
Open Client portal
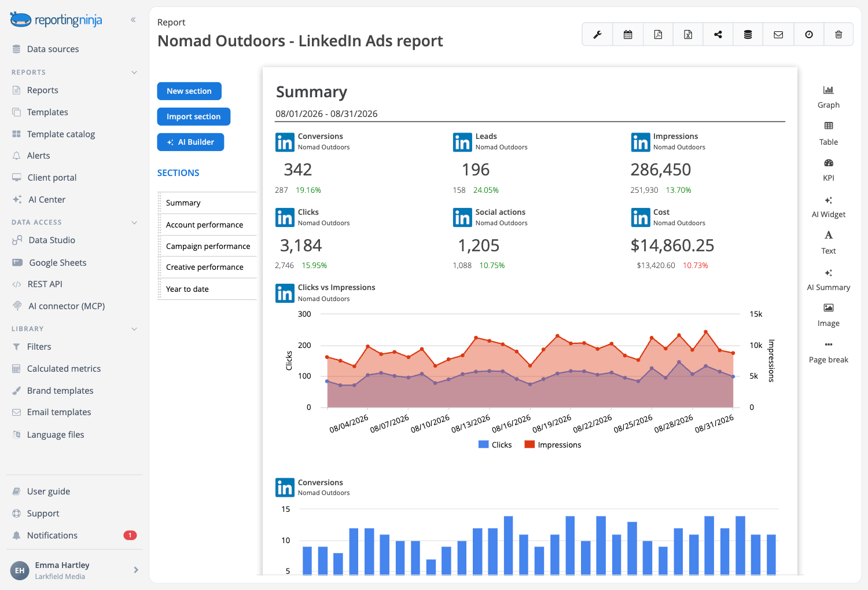click(x=52, y=178)
